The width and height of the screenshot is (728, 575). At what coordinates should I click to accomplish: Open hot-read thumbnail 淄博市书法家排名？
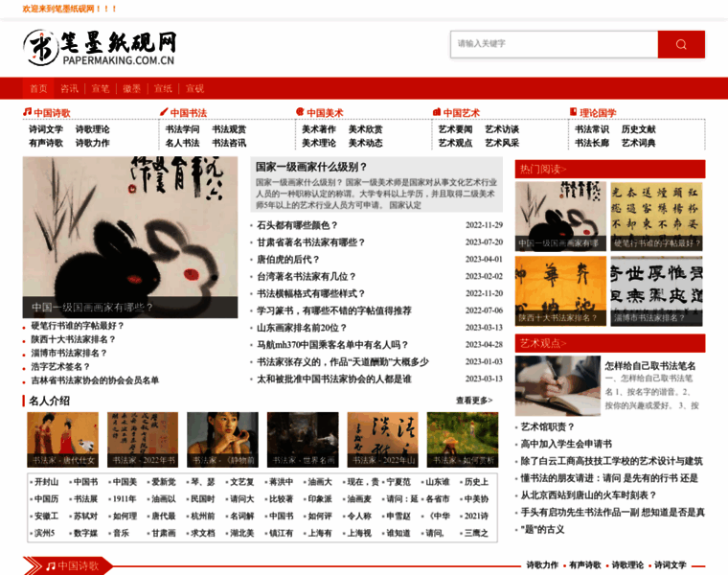(x=656, y=290)
